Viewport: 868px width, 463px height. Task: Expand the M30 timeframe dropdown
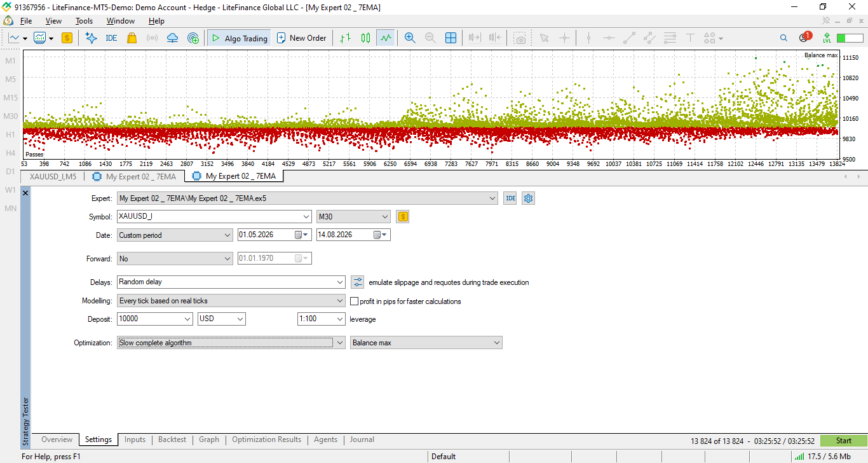[385, 217]
